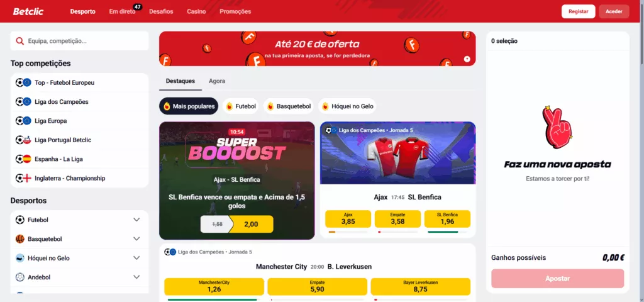Select the Basquetebol filter chip
The height and width of the screenshot is (302, 644).
[x=288, y=106]
